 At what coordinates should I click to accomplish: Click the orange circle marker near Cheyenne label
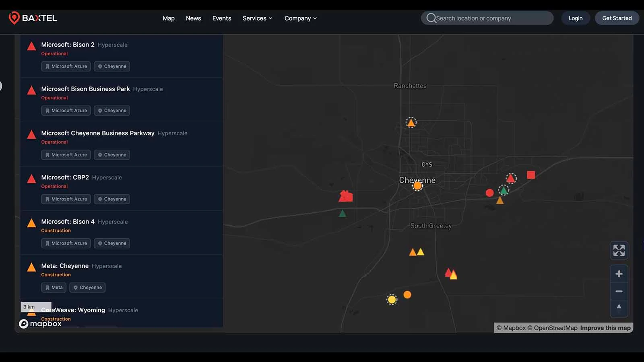(x=418, y=185)
